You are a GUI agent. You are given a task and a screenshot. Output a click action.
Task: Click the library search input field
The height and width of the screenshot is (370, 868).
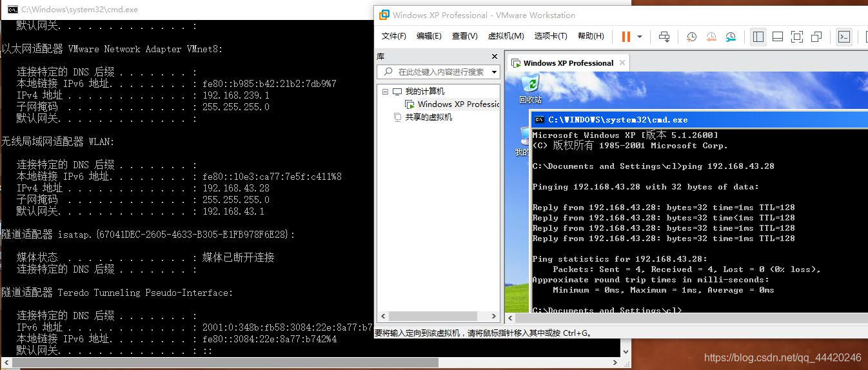tap(439, 72)
